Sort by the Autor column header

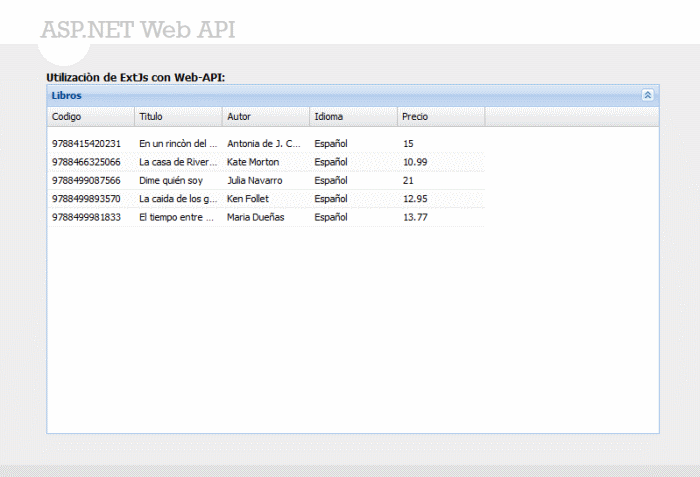click(266, 117)
